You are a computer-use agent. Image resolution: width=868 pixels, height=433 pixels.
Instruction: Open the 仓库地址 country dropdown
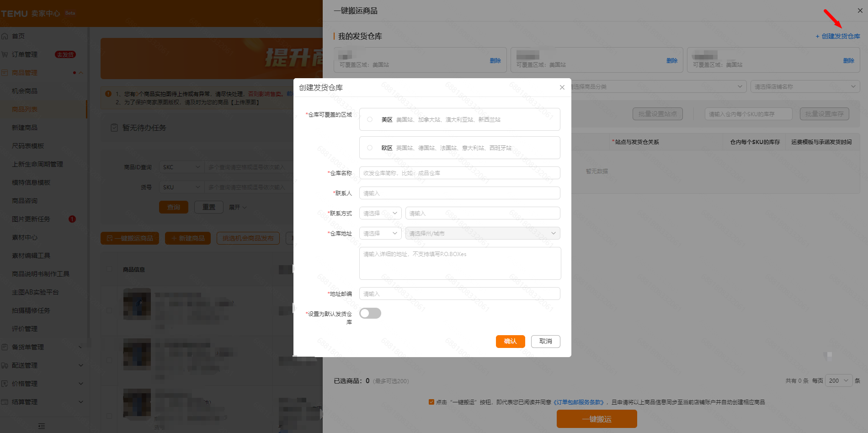pyautogui.click(x=380, y=234)
